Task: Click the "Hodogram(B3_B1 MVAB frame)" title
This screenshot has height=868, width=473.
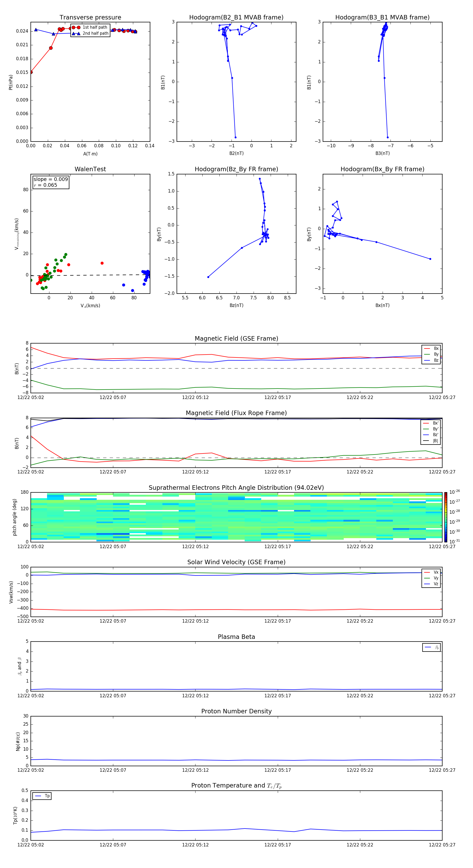Action: click(382, 18)
